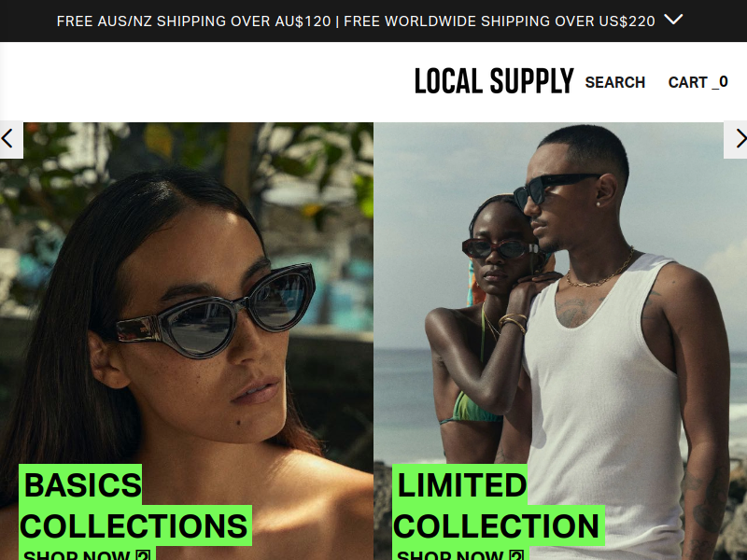The width and height of the screenshot is (747, 560).
Task: Click arrow icon beside Basics SHOP NOW
Action: 143,555
